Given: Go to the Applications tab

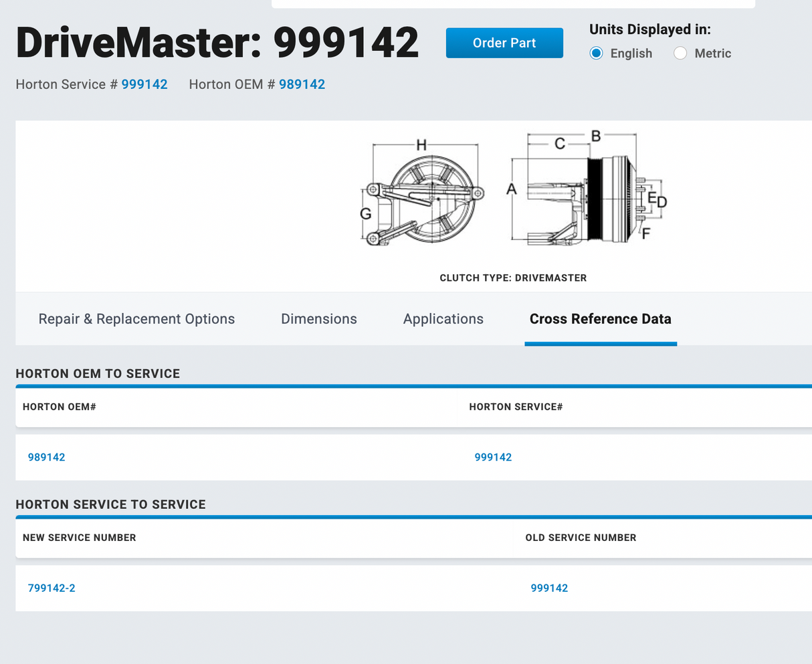Looking at the screenshot, I should click(443, 319).
